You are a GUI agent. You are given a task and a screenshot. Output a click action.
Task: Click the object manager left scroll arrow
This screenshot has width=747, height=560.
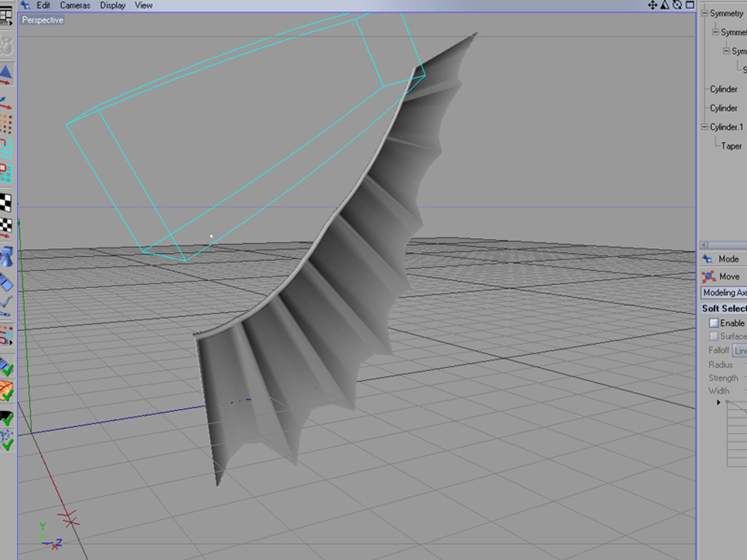click(704, 245)
